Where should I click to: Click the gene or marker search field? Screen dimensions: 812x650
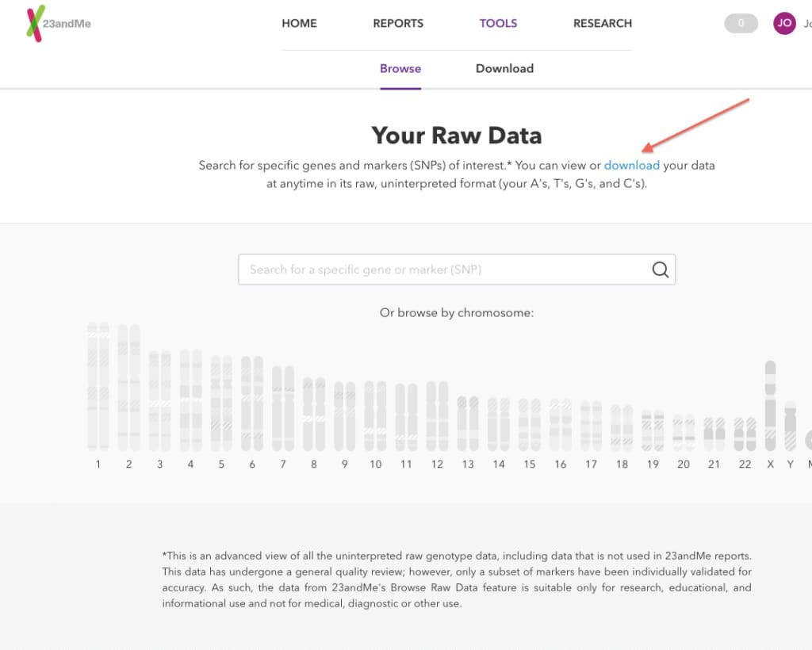coord(444,270)
